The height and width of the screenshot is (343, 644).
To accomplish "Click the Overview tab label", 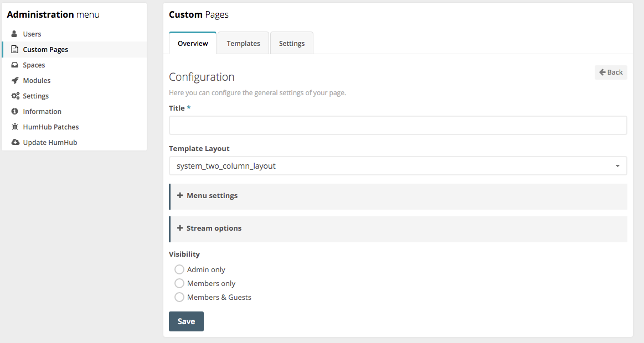I will (x=192, y=43).
